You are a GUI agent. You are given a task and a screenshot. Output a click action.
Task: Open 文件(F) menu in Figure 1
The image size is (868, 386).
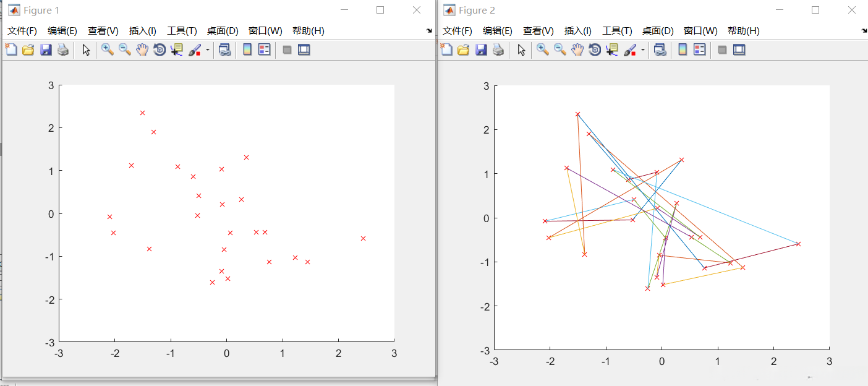tap(22, 31)
